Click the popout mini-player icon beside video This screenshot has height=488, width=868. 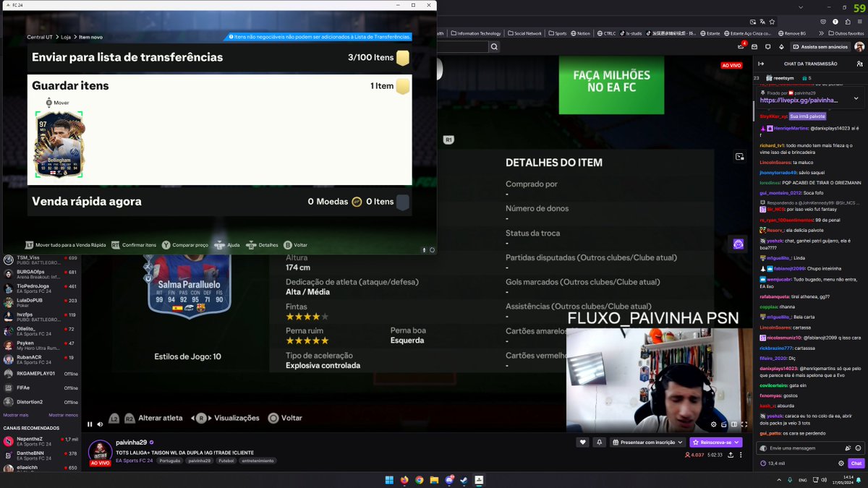[739, 156]
